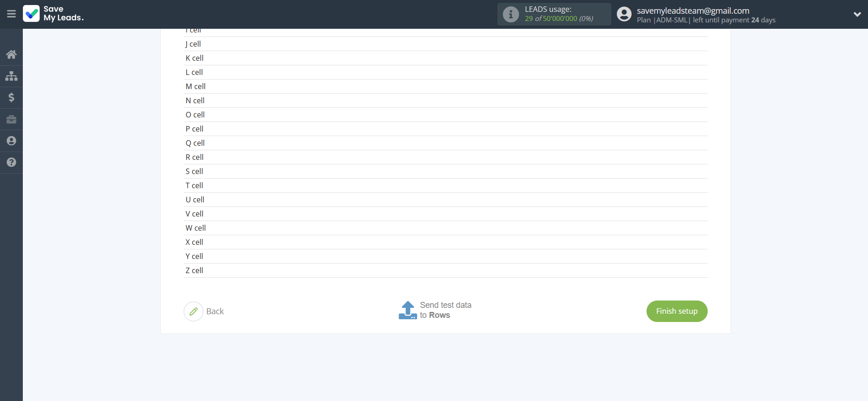Click Send test data to Rows
The height and width of the screenshot is (401, 868).
pyautogui.click(x=435, y=310)
